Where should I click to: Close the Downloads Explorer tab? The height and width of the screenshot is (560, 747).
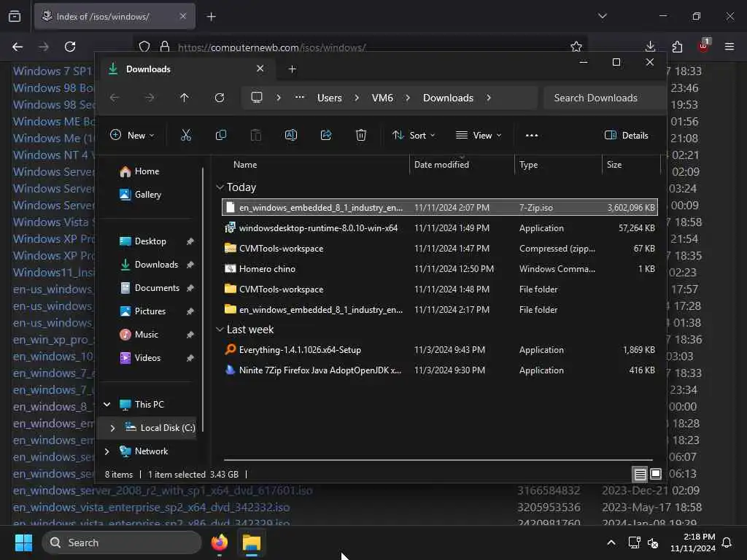[x=260, y=69]
